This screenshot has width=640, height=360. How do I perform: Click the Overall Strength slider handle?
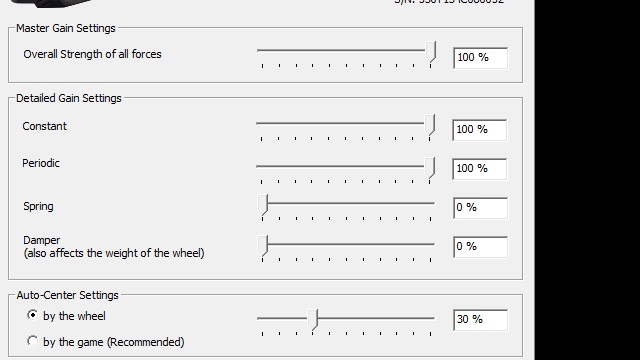(430, 52)
